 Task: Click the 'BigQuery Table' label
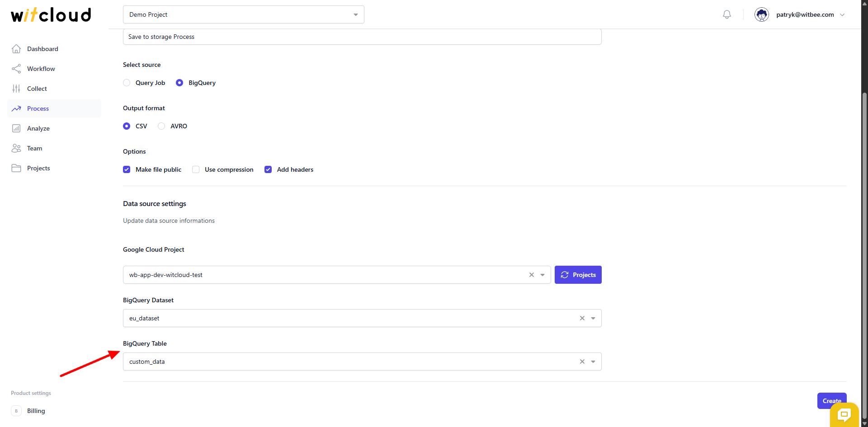click(x=145, y=343)
